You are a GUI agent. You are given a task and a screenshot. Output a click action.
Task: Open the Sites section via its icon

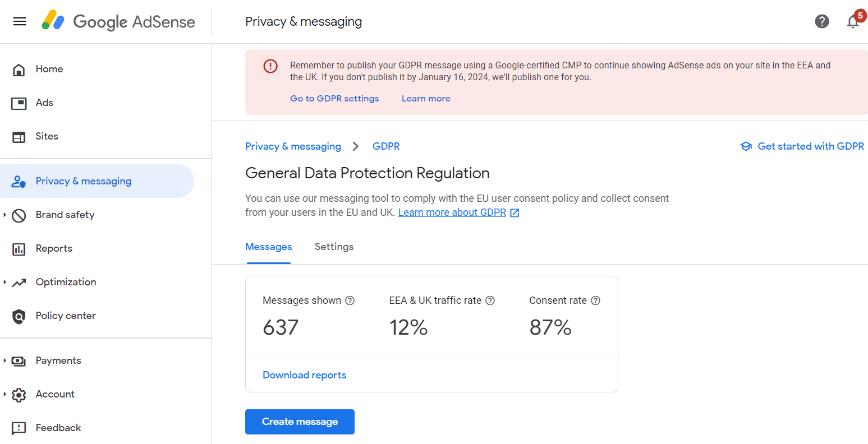pyautogui.click(x=19, y=136)
